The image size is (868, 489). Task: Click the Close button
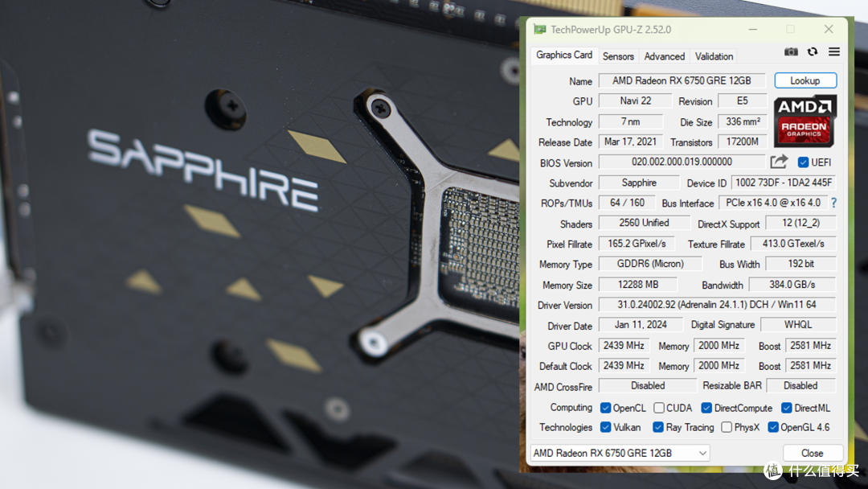point(812,453)
